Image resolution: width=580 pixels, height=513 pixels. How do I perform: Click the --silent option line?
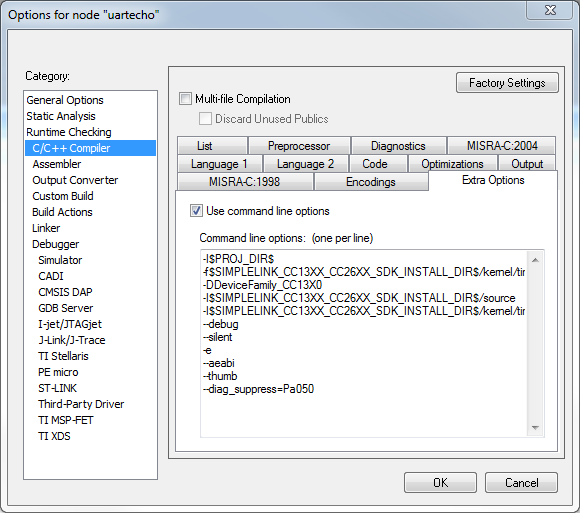218,337
